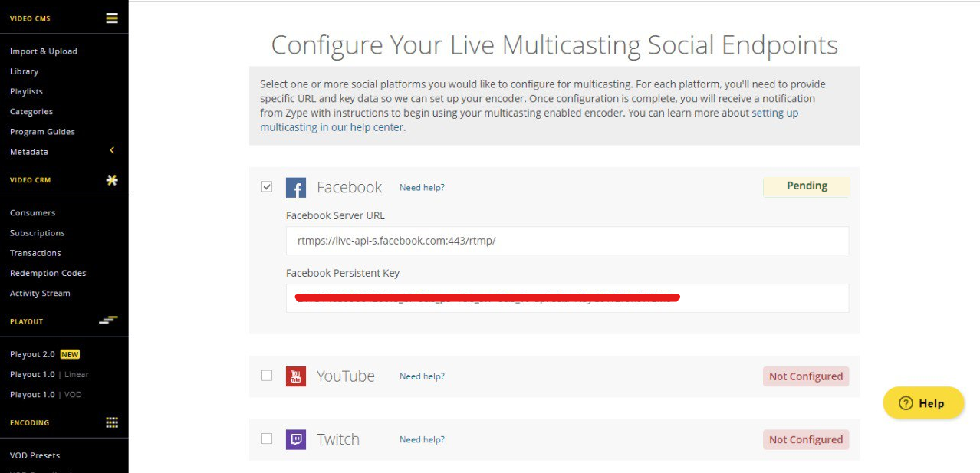Click the Configure Your Live Multicasting heading
This screenshot has height=473, width=980.
coord(554,45)
